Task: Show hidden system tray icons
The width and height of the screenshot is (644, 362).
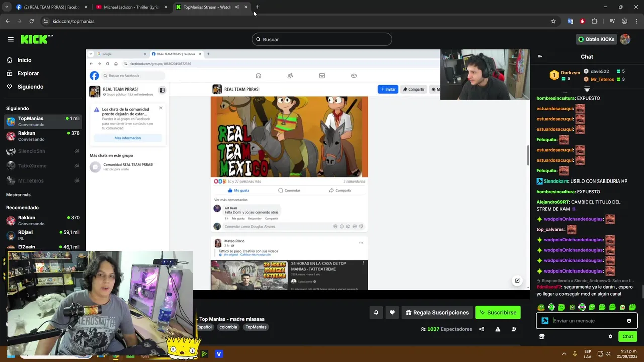Action: (564, 354)
